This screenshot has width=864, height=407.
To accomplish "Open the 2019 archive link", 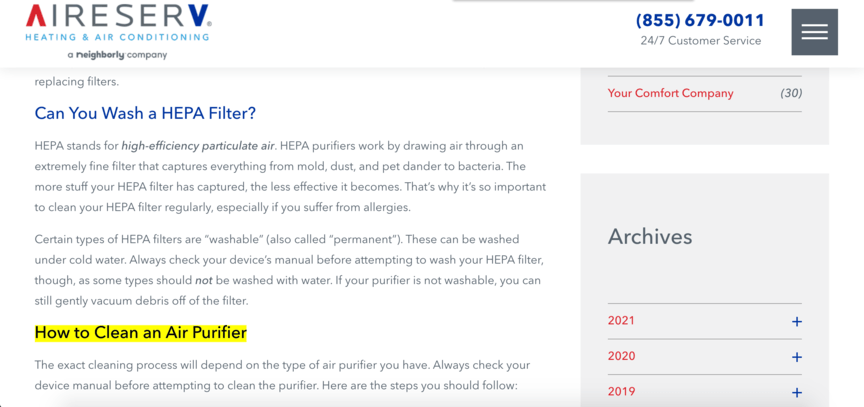I will click(x=621, y=392).
